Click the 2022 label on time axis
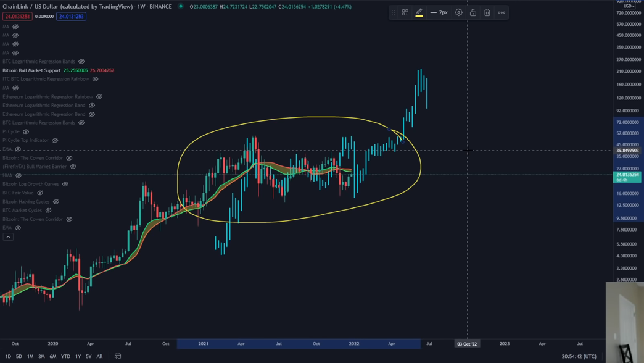 [x=353, y=344]
